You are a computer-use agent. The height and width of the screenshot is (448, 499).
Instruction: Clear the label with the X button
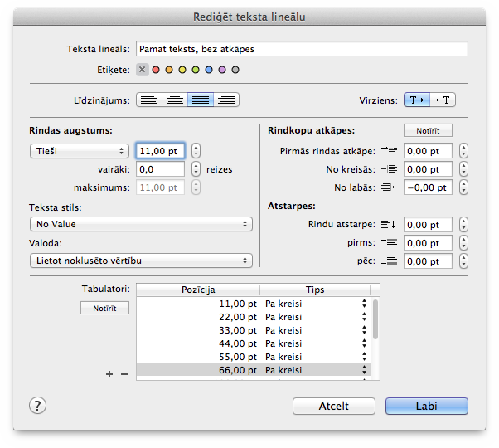coord(143,70)
